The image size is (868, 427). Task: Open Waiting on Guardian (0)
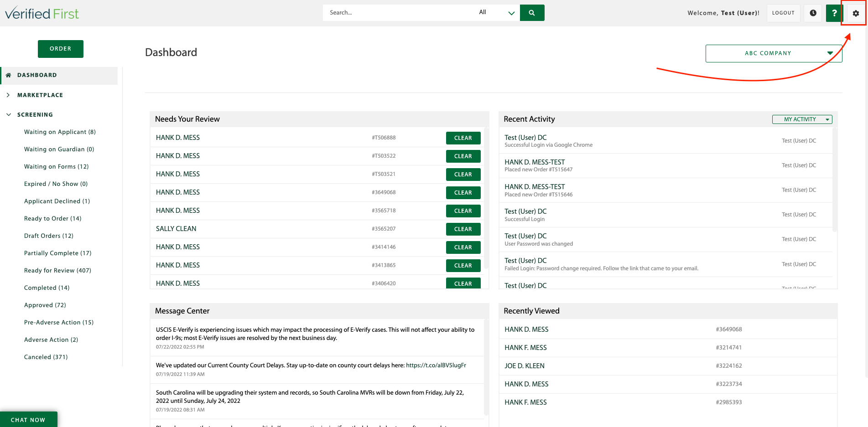[59, 149]
